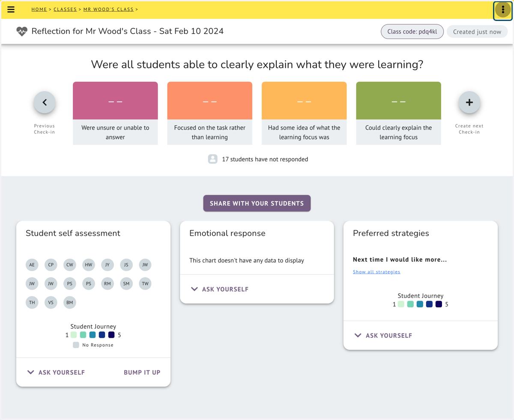Screen dimensions: 514x420
Task: Select student avatar BM
Action: pyautogui.click(x=70, y=302)
